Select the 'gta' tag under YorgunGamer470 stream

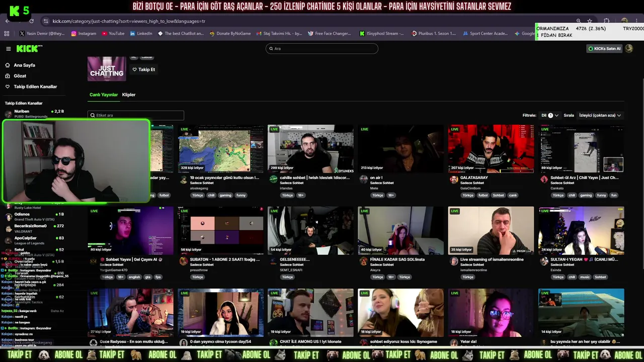click(x=148, y=277)
